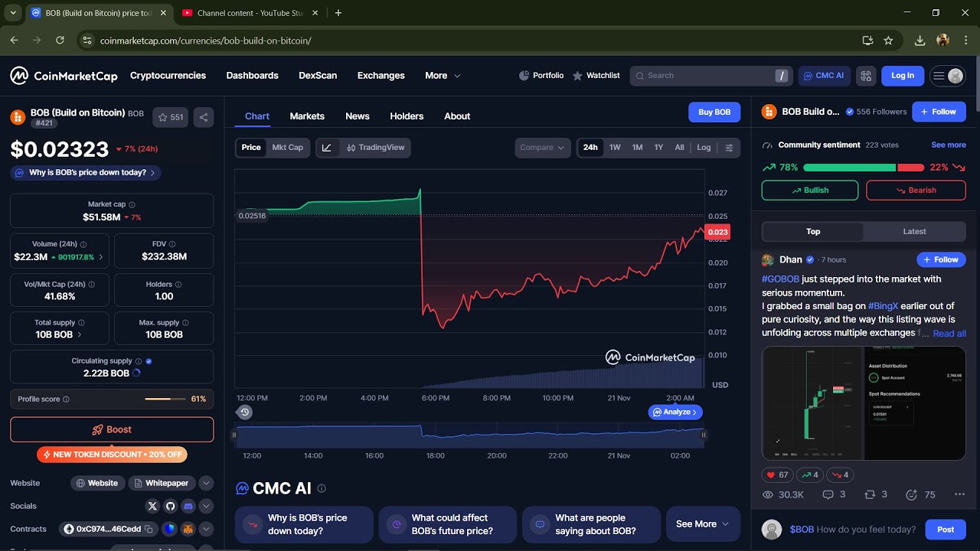Switch to TradingView chart
This screenshot has width=980, height=551.
(x=375, y=148)
